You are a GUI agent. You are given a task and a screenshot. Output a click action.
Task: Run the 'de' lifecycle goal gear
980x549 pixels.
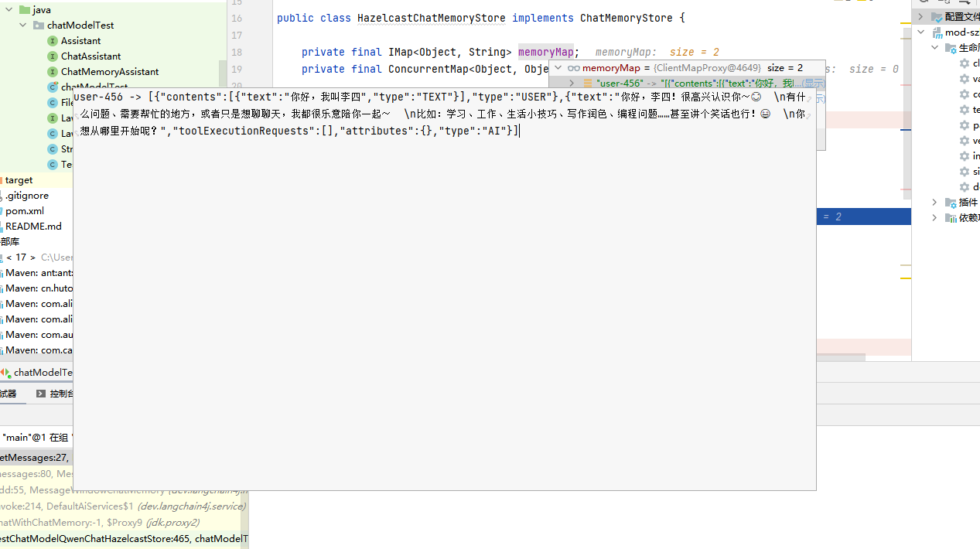(x=965, y=187)
